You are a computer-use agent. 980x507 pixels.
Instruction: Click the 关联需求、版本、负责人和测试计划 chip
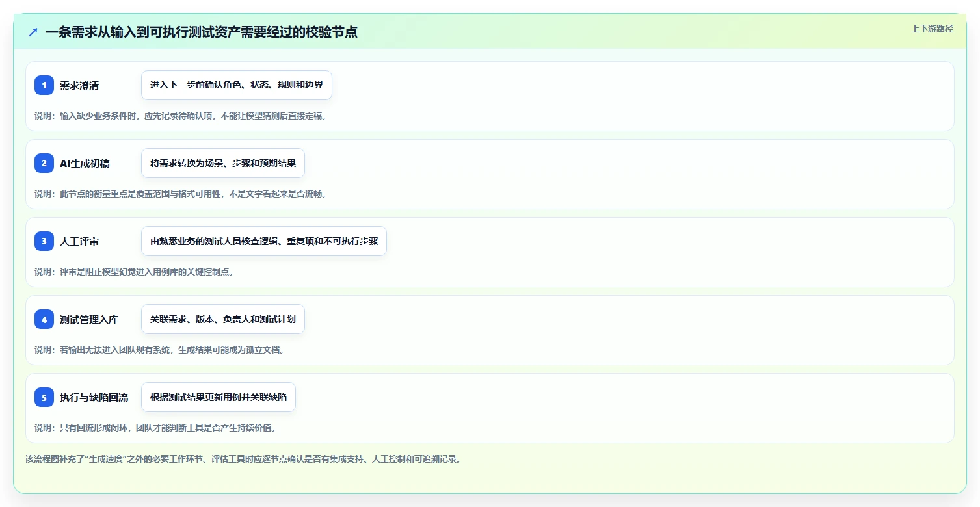pos(223,319)
